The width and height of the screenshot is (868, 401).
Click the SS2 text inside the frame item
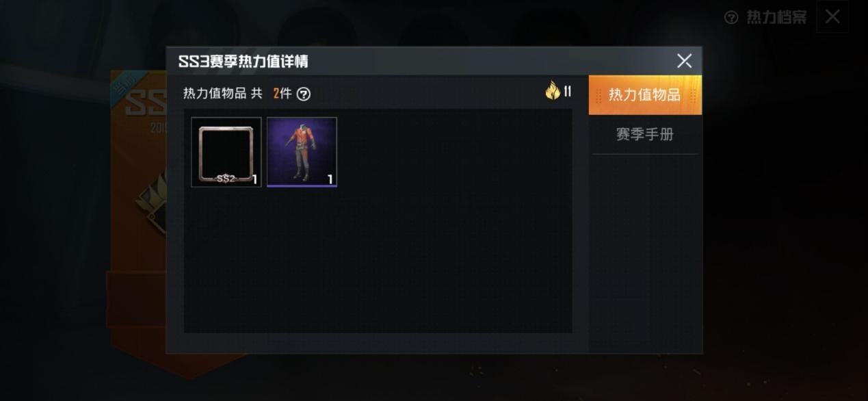(226, 179)
